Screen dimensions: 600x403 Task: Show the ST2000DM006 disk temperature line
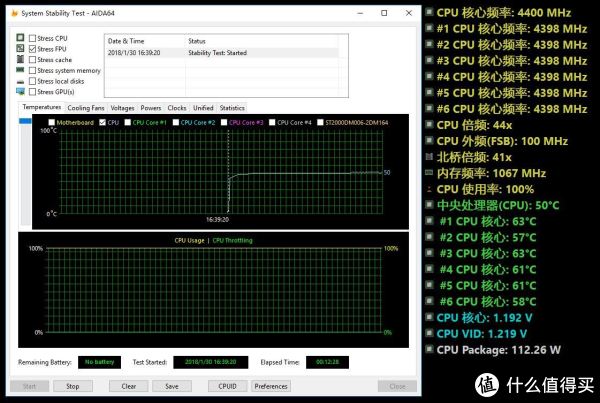(320, 122)
